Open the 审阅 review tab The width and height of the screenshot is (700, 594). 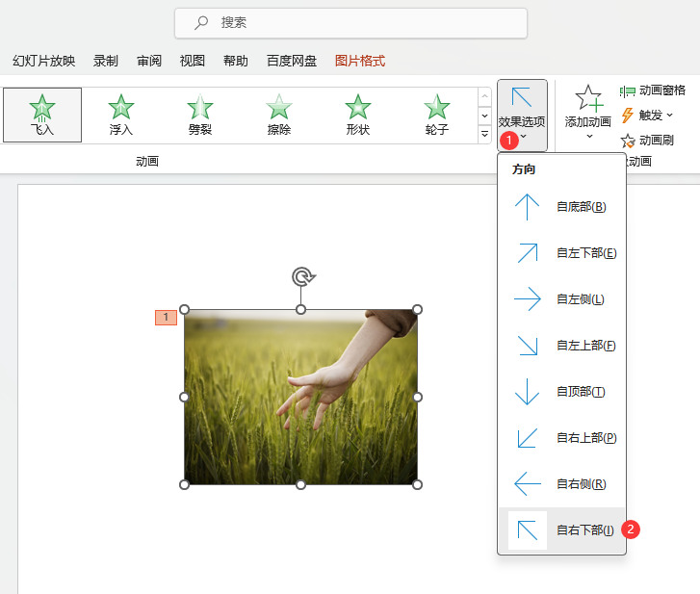pos(149,61)
